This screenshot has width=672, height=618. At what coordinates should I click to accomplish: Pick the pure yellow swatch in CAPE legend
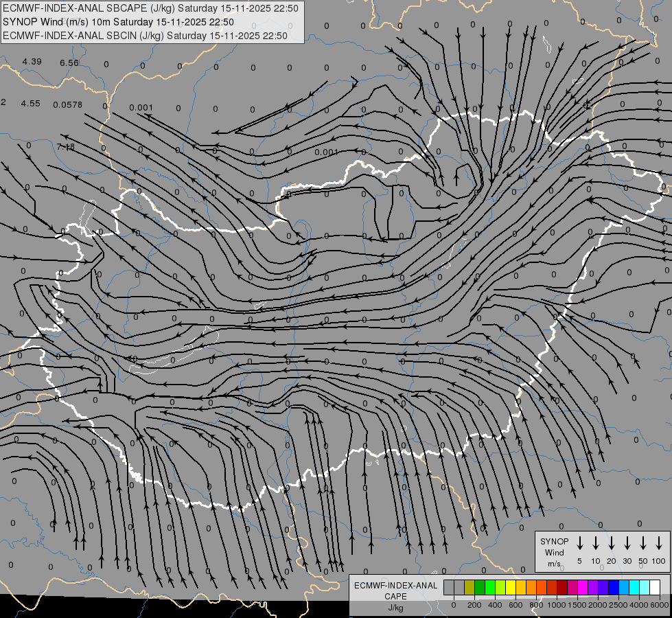coord(511,587)
